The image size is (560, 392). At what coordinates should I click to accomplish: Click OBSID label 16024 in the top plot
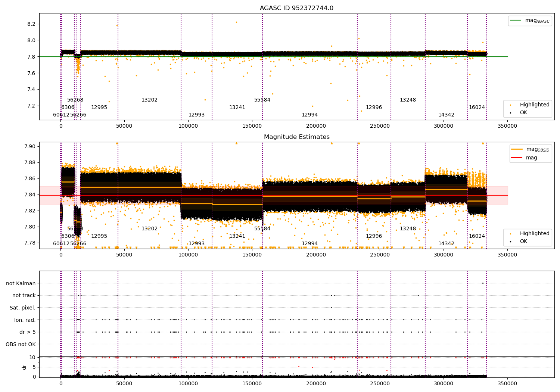[477, 108]
